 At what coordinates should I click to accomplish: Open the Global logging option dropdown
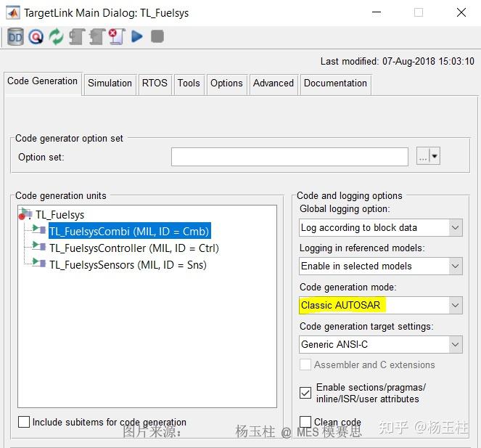tap(381, 227)
